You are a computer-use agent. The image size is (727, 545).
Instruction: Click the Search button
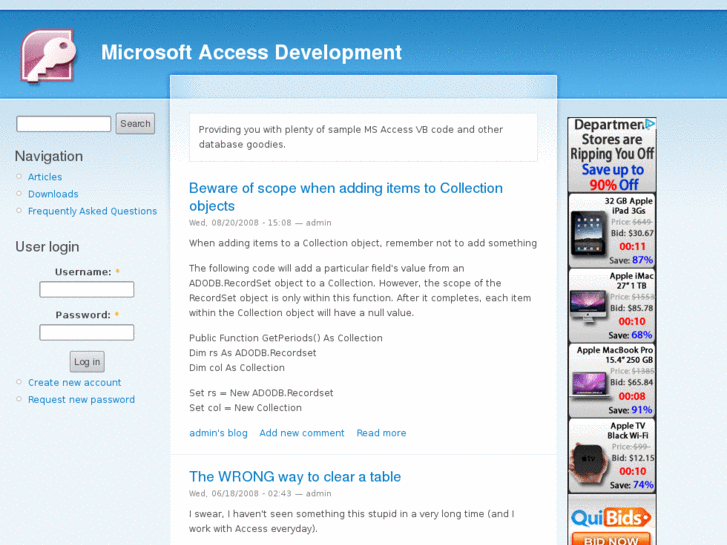click(135, 124)
